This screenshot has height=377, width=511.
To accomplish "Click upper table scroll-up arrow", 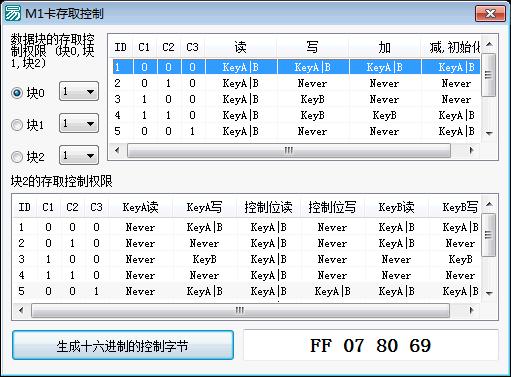I will coord(489,44).
